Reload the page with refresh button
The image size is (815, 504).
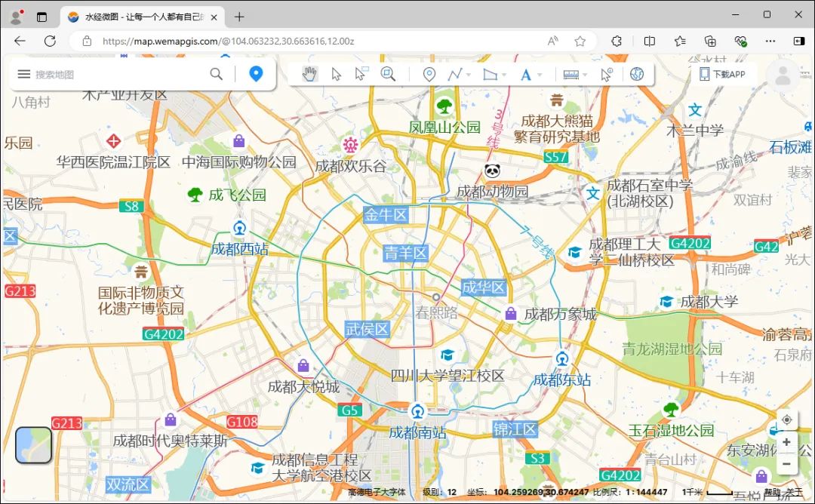tap(50, 41)
